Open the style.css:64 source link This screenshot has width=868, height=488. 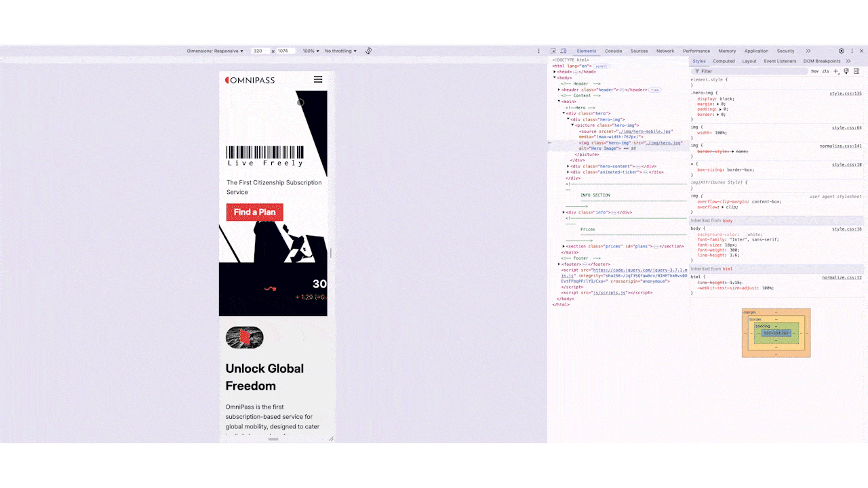coord(847,127)
